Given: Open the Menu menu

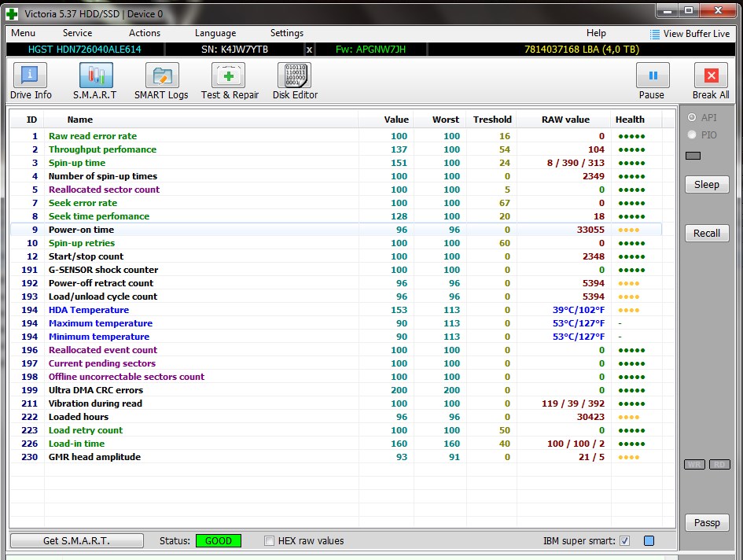Looking at the screenshot, I should coord(24,33).
